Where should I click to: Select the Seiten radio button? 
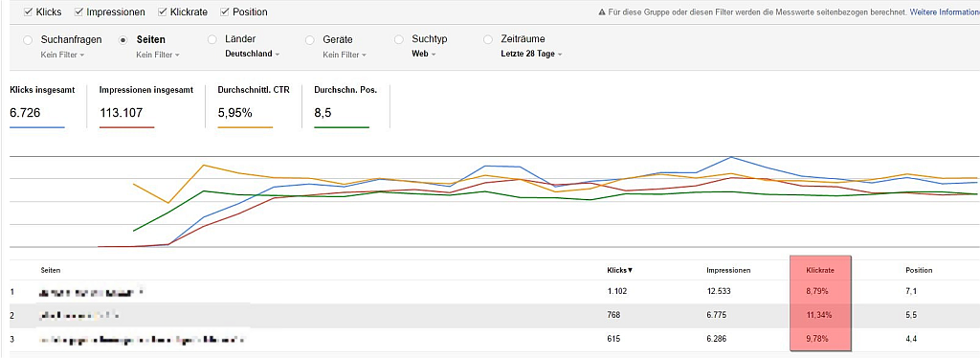click(x=123, y=40)
